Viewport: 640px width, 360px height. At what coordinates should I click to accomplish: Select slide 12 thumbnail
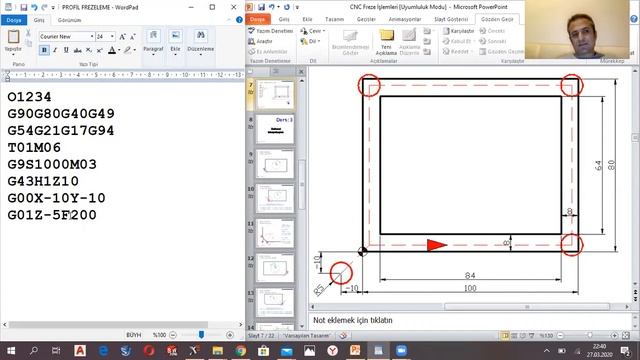pos(275,268)
